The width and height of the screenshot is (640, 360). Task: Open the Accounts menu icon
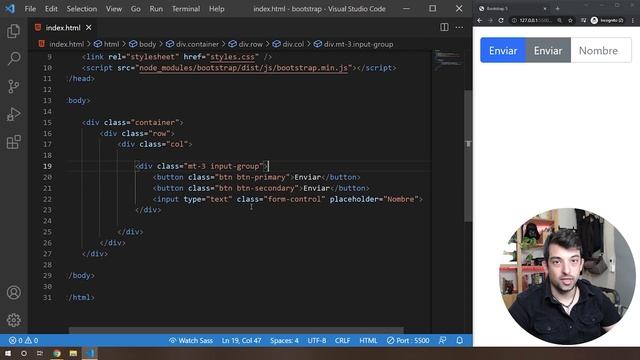(x=13, y=293)
